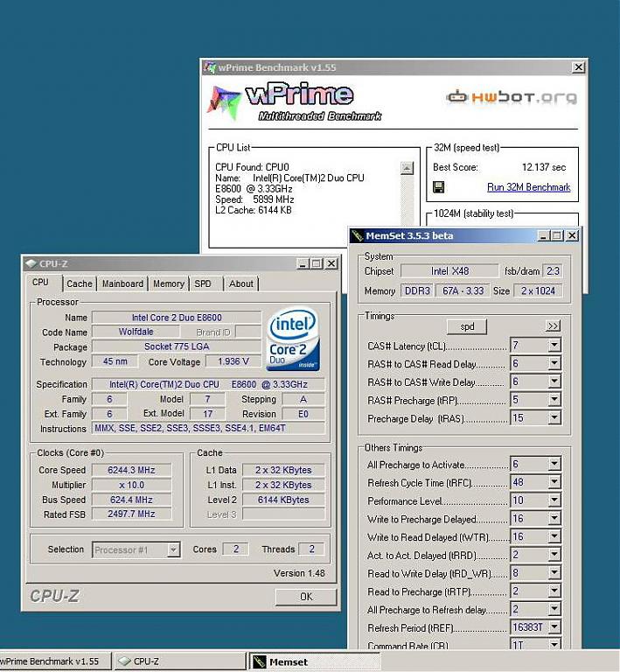620x672 pixels.
Task: Switch to CPU-Z via the taskbar
Action: pyautogui.click(x=180, y=661)
